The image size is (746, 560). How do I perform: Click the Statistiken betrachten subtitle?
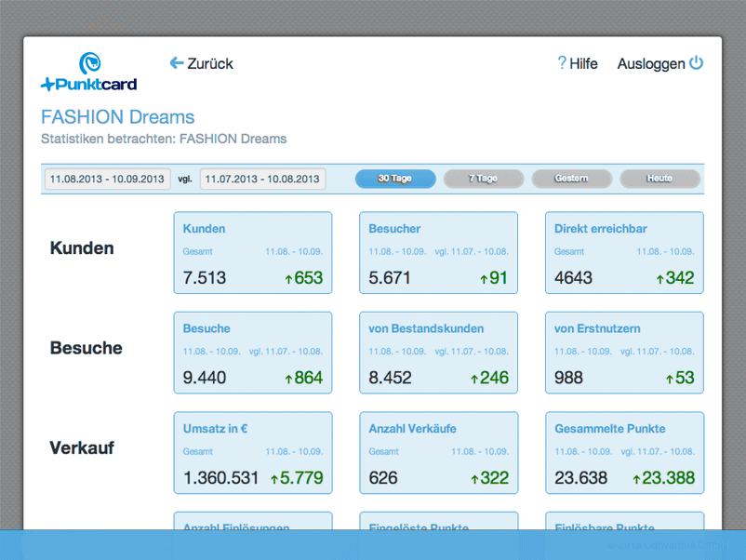(164, 139)
